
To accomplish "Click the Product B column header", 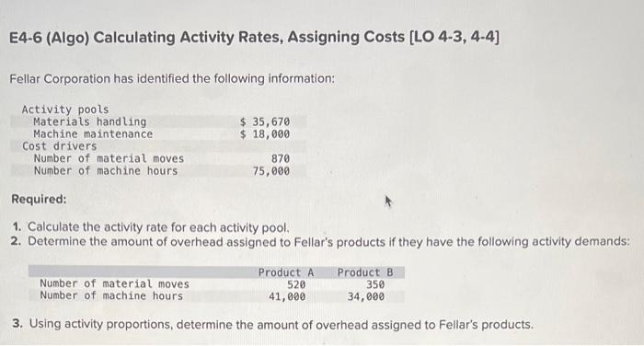I will pyautogui.click(x=365, y=272).
